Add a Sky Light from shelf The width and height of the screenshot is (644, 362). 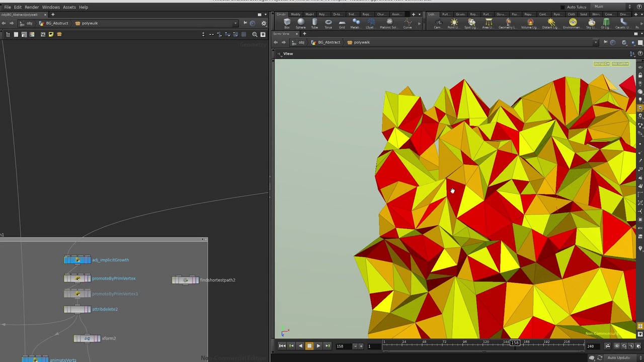pos(591,24)
